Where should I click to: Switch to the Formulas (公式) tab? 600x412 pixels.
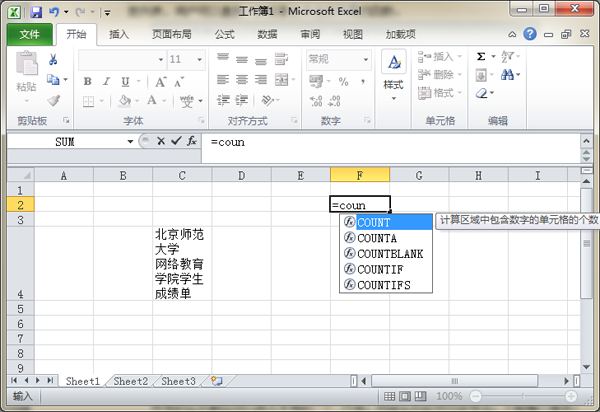224,34
